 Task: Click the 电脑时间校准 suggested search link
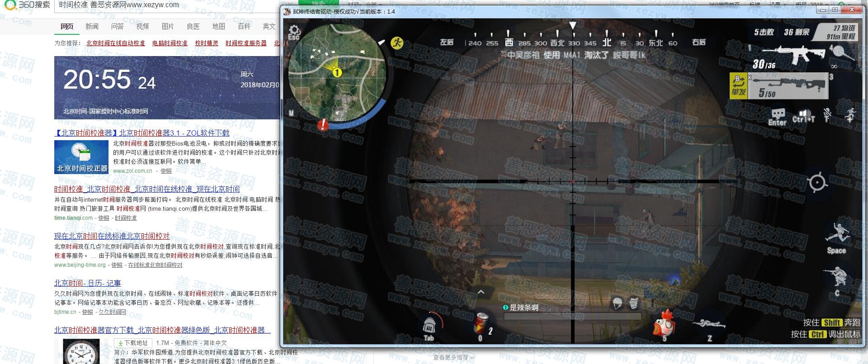(x=170, y=43)
